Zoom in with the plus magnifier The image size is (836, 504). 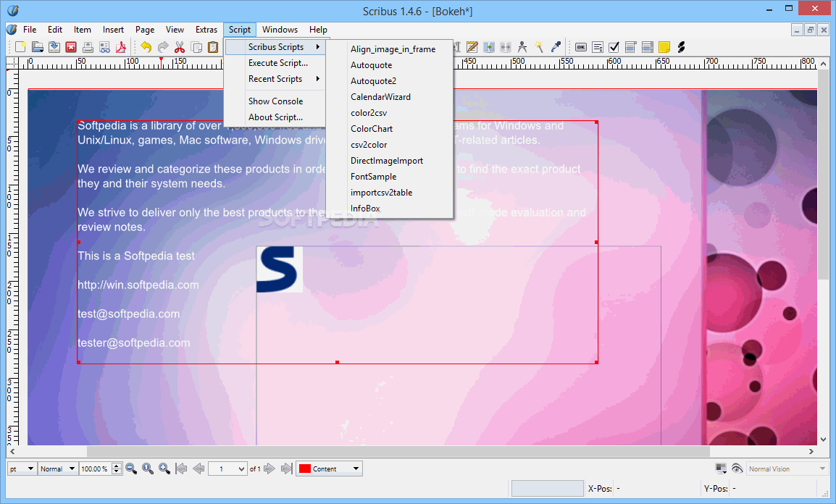click(164, 469)
